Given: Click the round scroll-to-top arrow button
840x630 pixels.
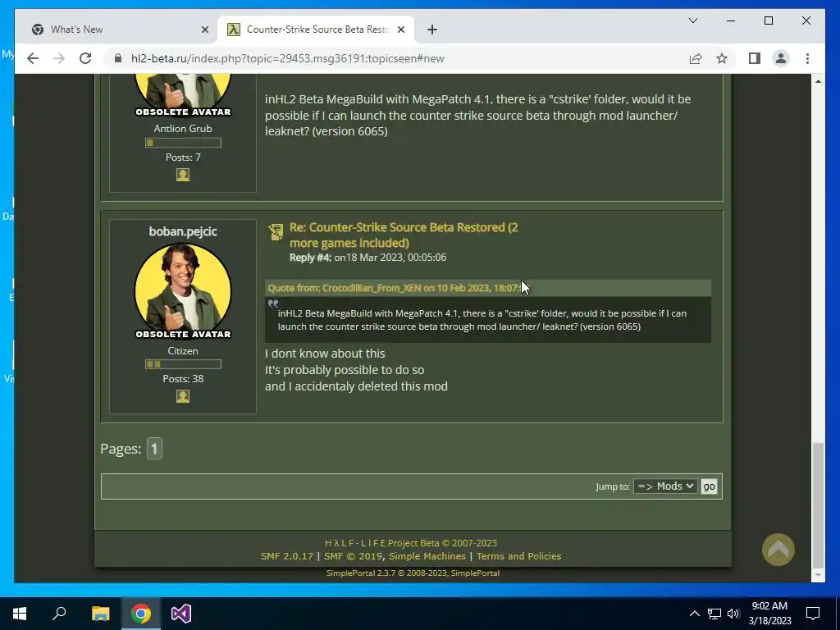Looking at the screenshot, I should [778, 550].
